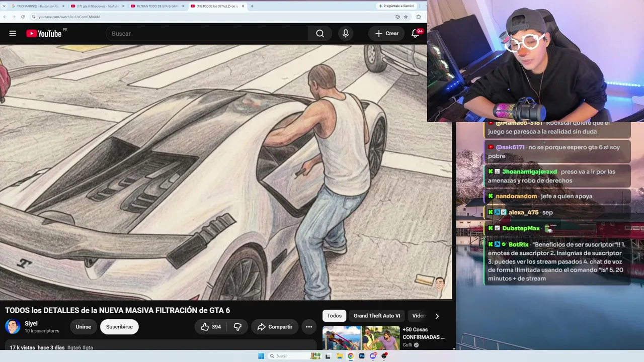Switch to the 'FILTRAN TODO DE GTA 6' tab
The image size is (644, 362).
(x=157, y=6)
